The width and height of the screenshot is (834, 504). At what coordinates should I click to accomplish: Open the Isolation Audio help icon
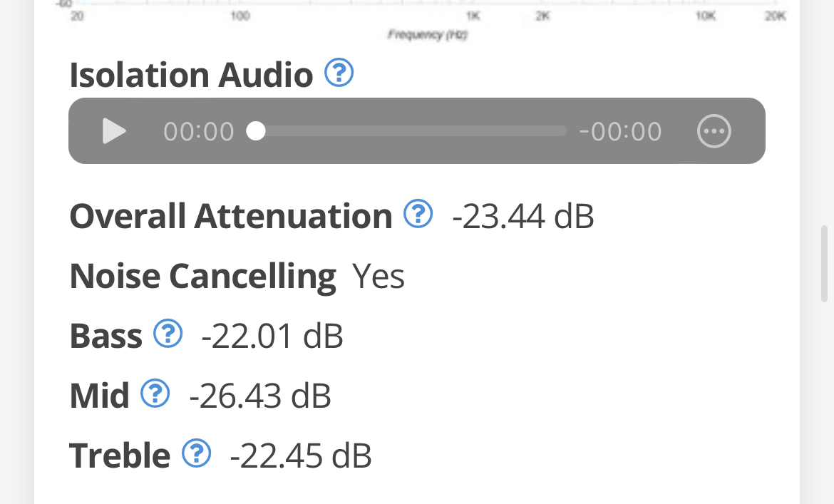pyautogui.click(x=339, y=73)
